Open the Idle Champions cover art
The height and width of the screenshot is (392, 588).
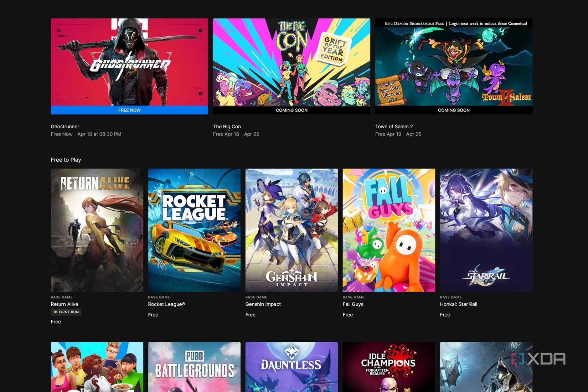[x=389, y=367]
